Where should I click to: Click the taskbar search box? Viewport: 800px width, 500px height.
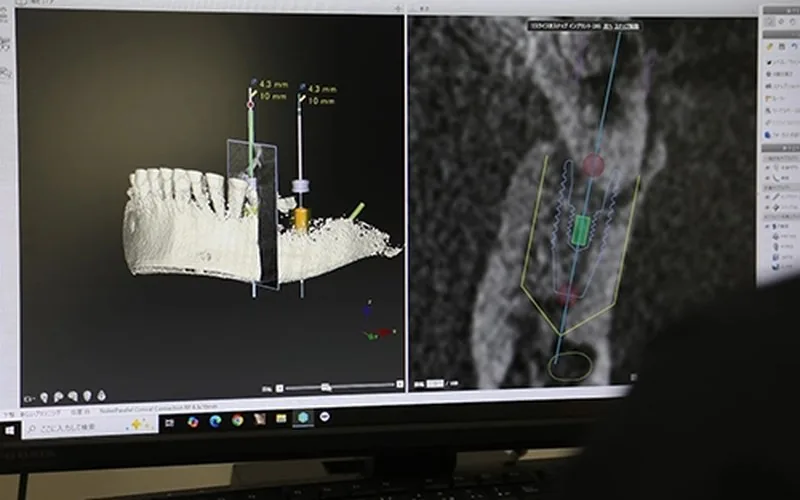click(89, 427)
